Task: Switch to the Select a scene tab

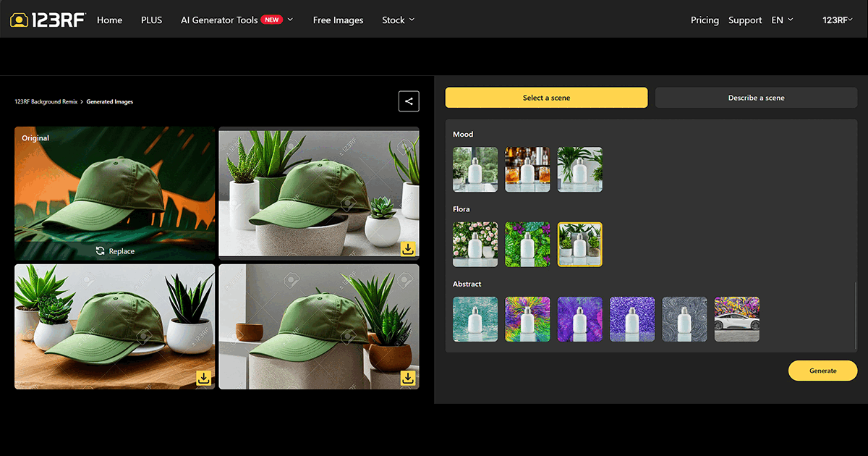Action: pos(546,98)
